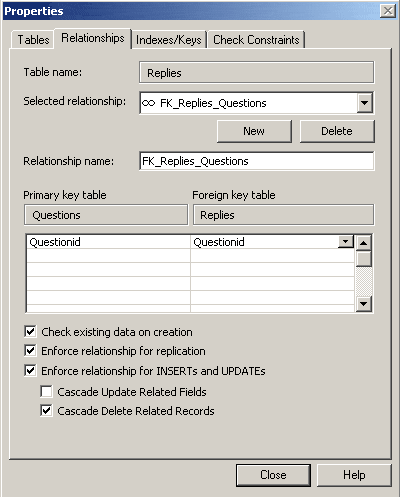Go to the Check Constraints tab

(x=256, y=40)
